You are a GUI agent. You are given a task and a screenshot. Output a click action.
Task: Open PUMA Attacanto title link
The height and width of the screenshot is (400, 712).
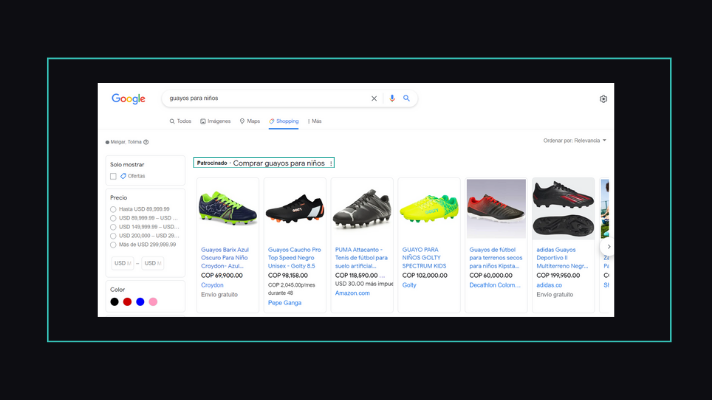click(361, 258)
